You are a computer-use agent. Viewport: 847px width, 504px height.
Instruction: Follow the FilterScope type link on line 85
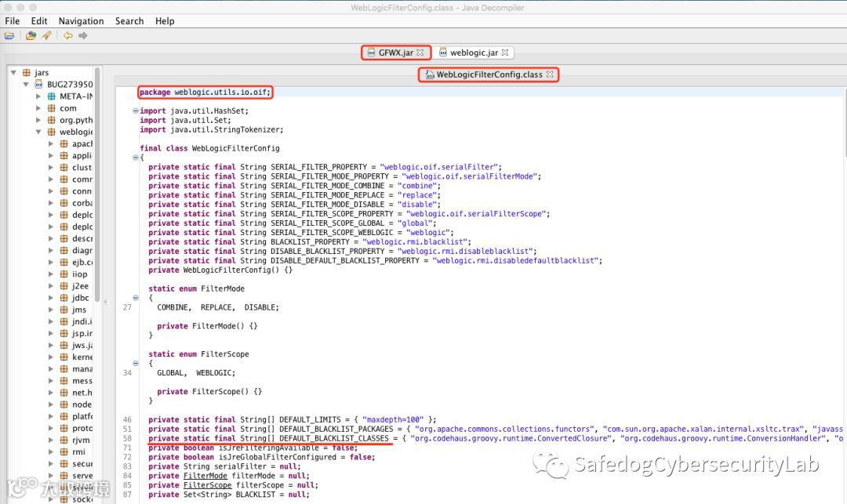click(x=207, y=485)
